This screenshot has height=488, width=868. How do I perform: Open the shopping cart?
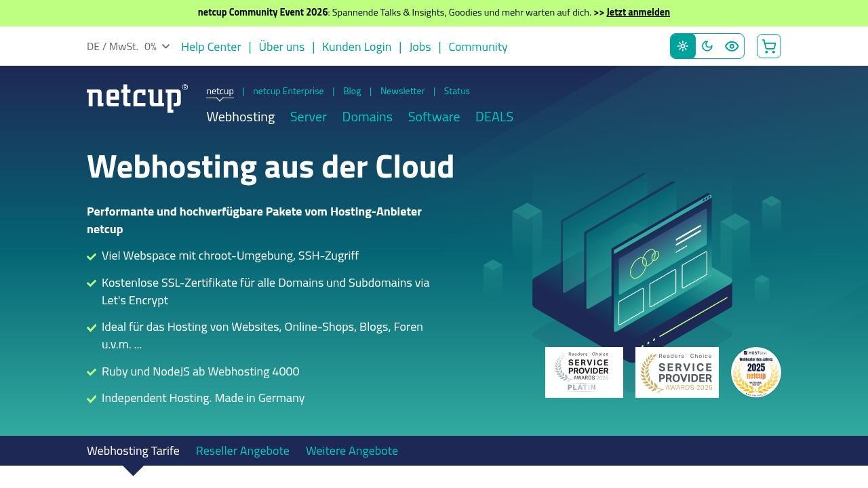[x=769, y=46]
